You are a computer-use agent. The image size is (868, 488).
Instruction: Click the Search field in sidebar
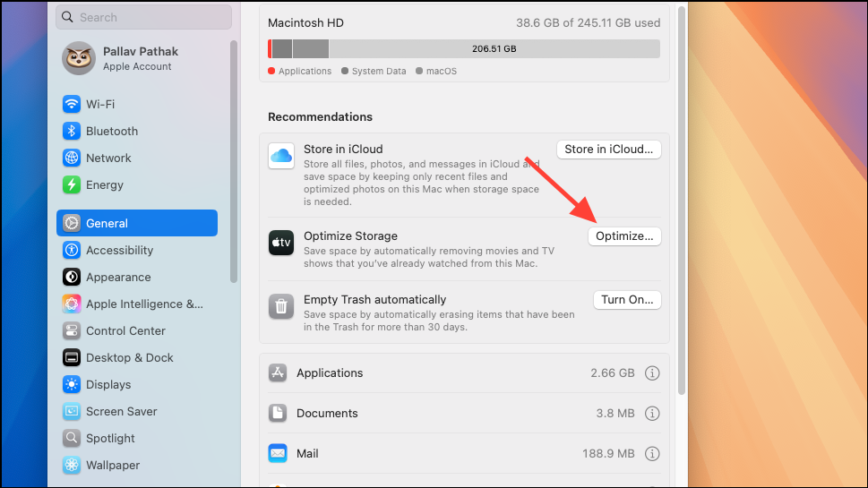click(x=143, y=17)
